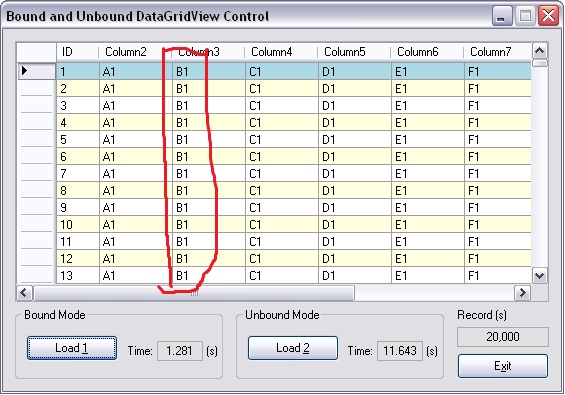
Task: Click the top-left select-all grid corner
Action: coord(36,52)
